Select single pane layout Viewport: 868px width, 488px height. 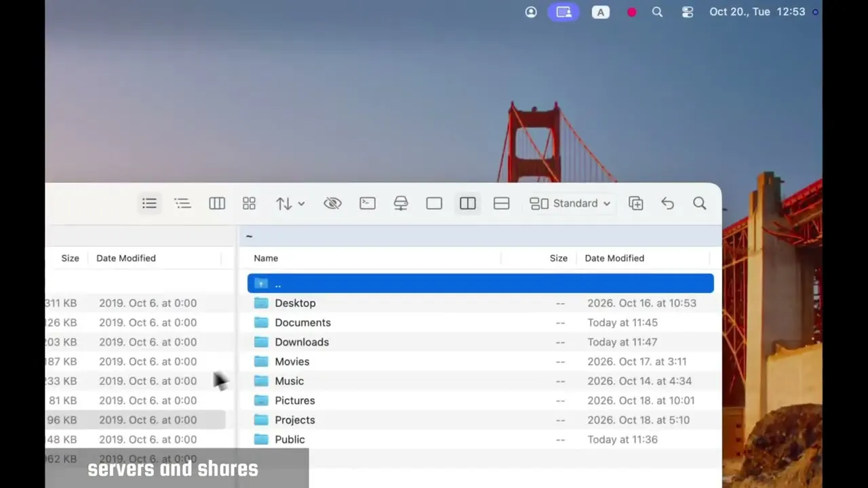[434, 203]
